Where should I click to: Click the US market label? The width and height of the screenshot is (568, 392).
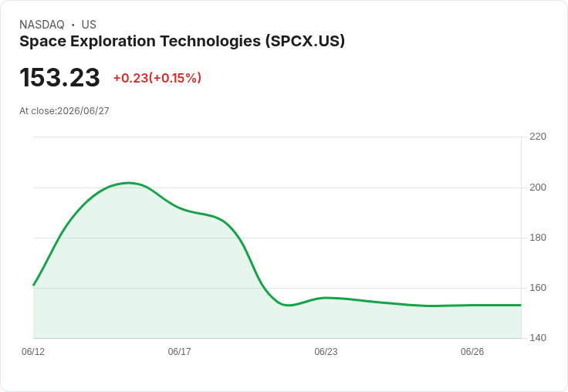coord(89,24)
